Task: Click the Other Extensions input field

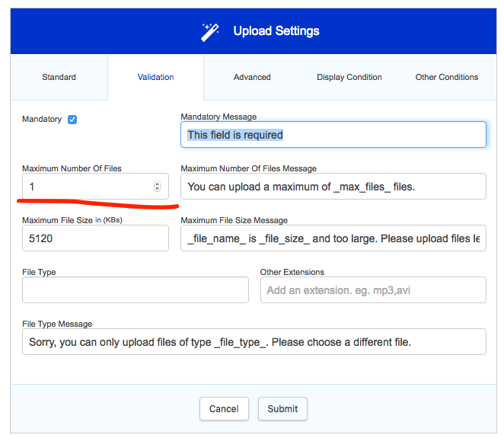Action: point(373,290)
